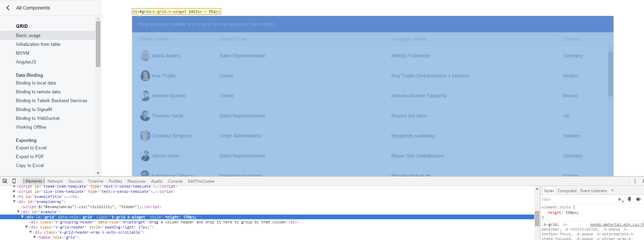Viewport: 644px width, 240px height.
Task: Open Initialization from table link
Action: [38, 44]
